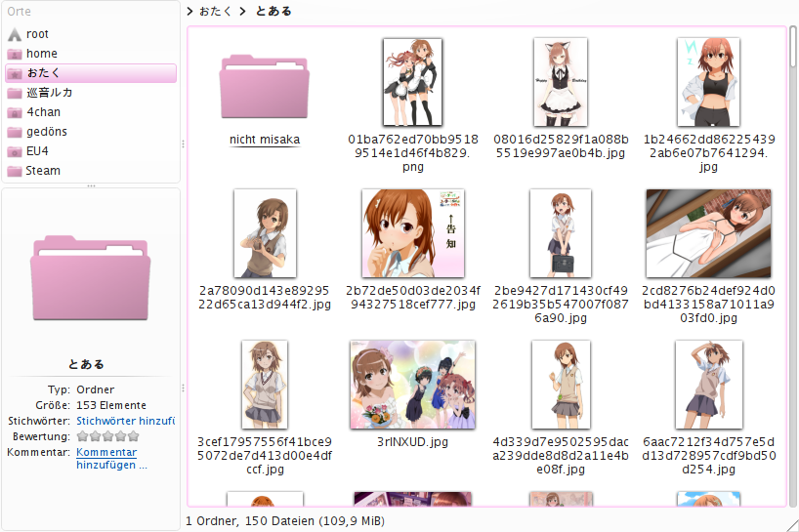Set rating to one star
The width and height of the screenshot is (799, 532).
[82, 436]
